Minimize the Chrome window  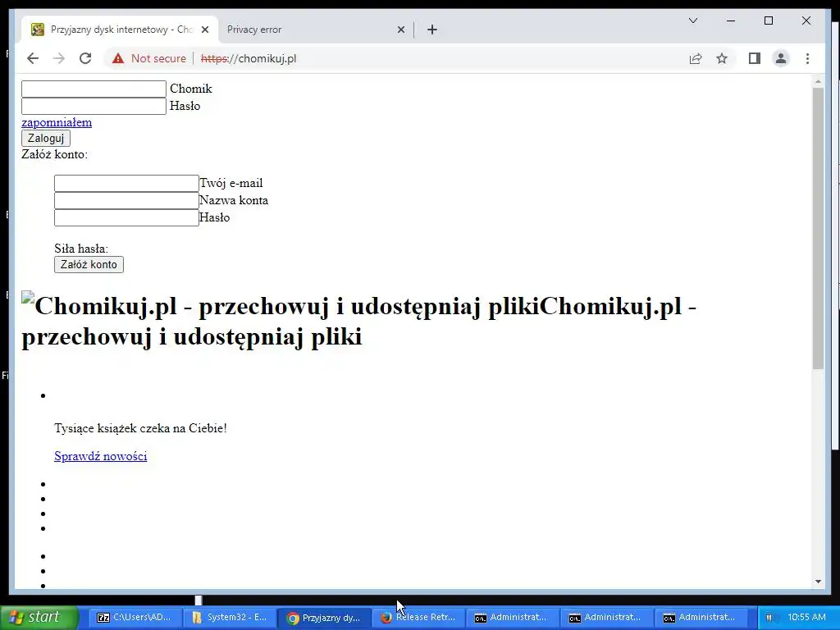click(x=731, y=21)
